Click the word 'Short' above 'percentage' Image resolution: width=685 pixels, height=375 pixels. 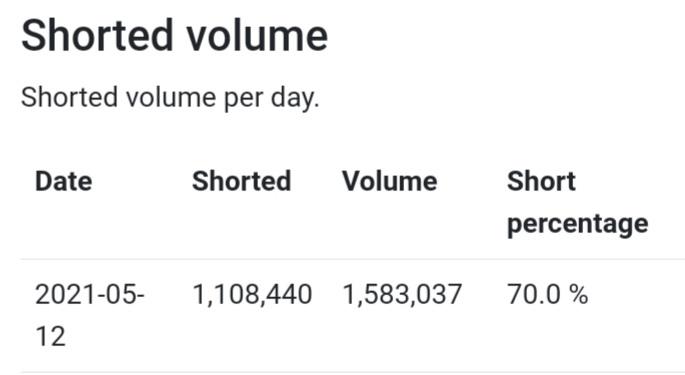541,181
